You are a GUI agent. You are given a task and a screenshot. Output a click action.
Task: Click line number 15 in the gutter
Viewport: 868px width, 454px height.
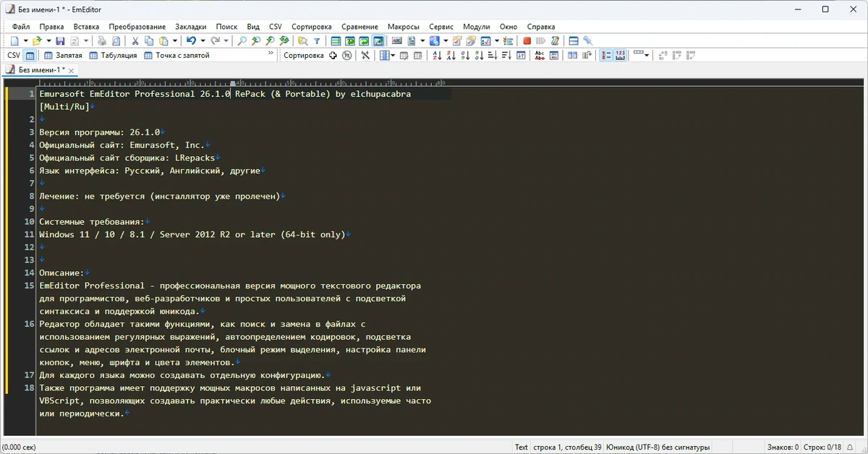(x=30, y=286)
